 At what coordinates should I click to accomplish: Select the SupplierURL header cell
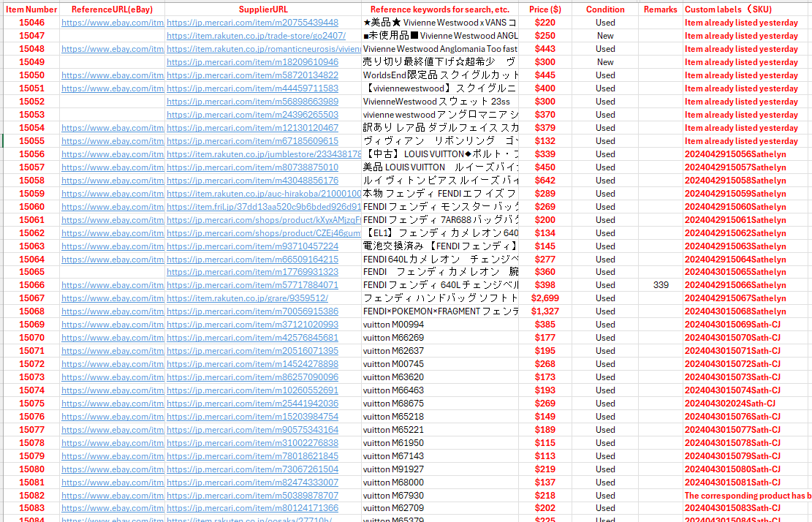[263, 10]
